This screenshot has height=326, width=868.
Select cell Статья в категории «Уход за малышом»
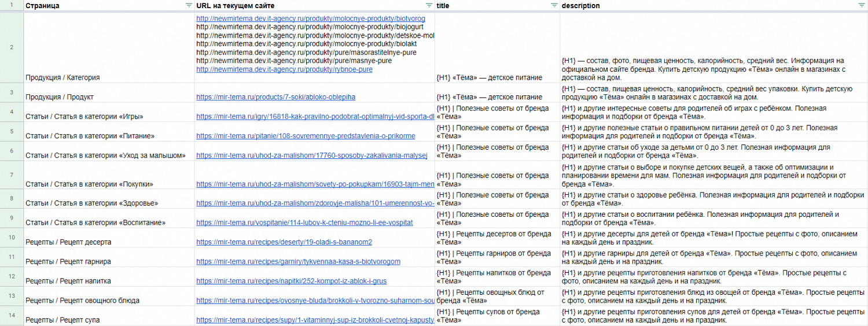pos(109,151)
